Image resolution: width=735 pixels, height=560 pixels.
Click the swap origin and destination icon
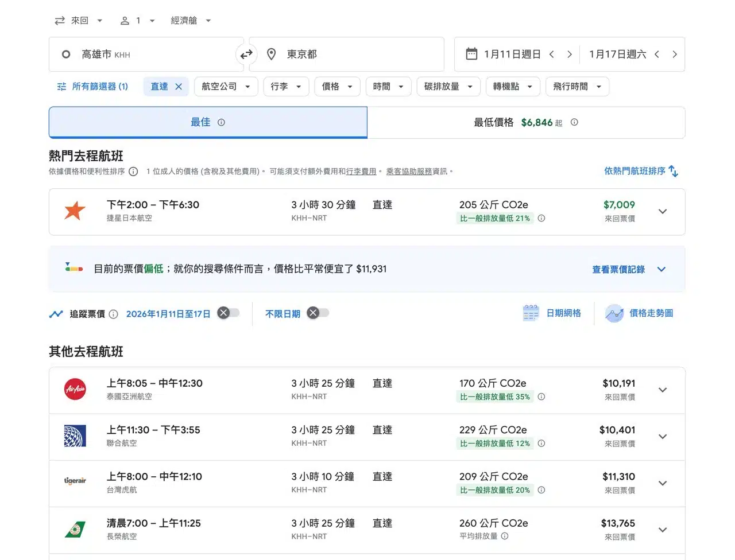point(246,55)
